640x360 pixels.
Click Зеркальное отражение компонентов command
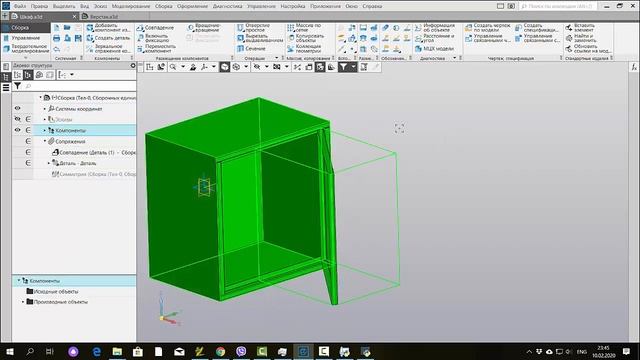point(108,49)
